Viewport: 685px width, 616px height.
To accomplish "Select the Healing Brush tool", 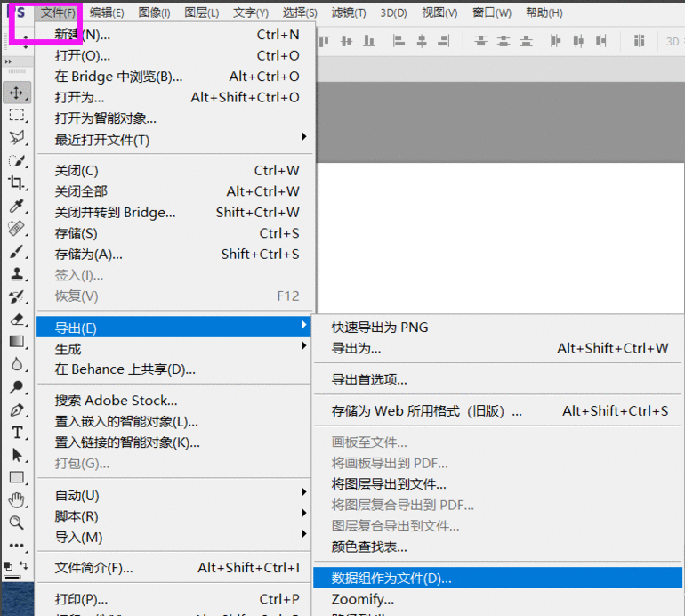I will [x=16, y=228].
